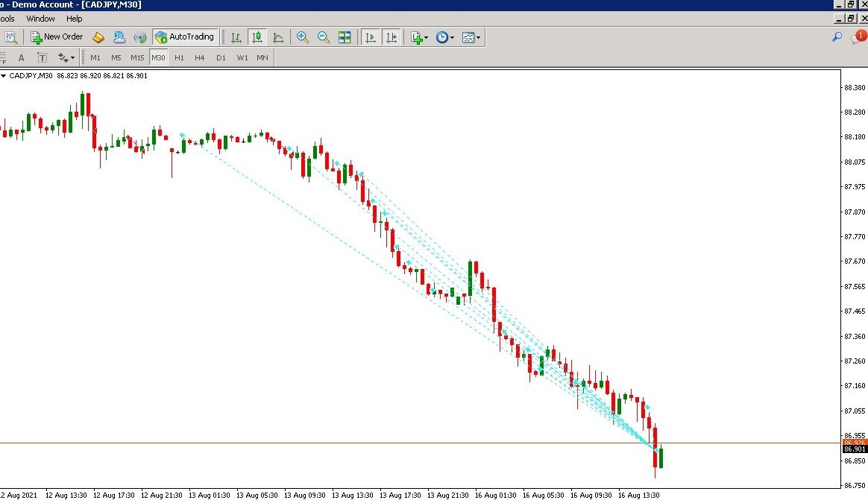Switch timeframe to H1
This screenshot has height=500, width=868.
179,57
